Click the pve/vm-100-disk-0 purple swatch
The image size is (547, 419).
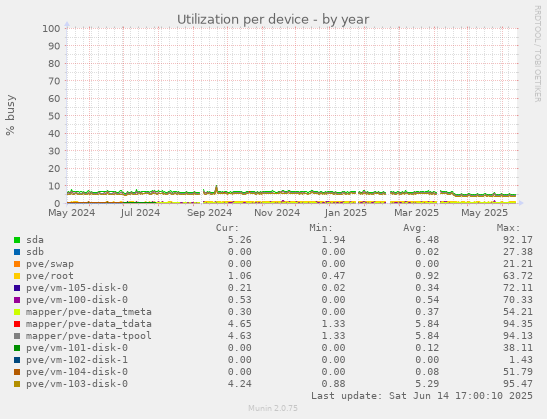coord(17,300)
